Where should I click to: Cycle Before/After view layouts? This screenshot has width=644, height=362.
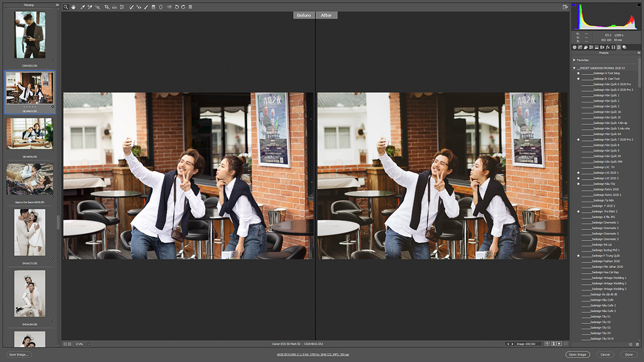(x=547, y=344)
